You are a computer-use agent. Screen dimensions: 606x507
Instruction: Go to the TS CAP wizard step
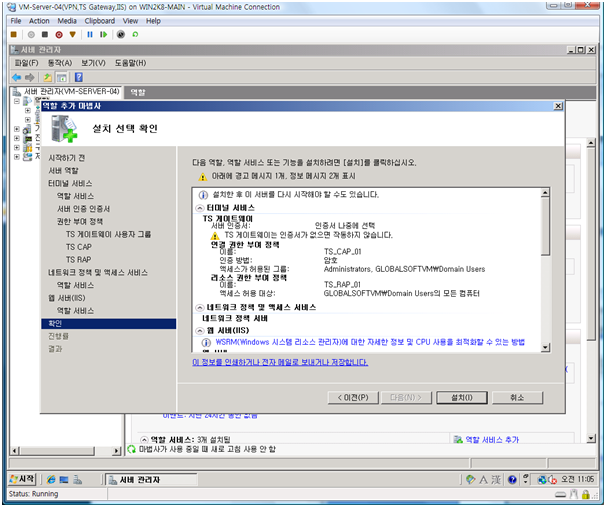[x=79, y=247]
